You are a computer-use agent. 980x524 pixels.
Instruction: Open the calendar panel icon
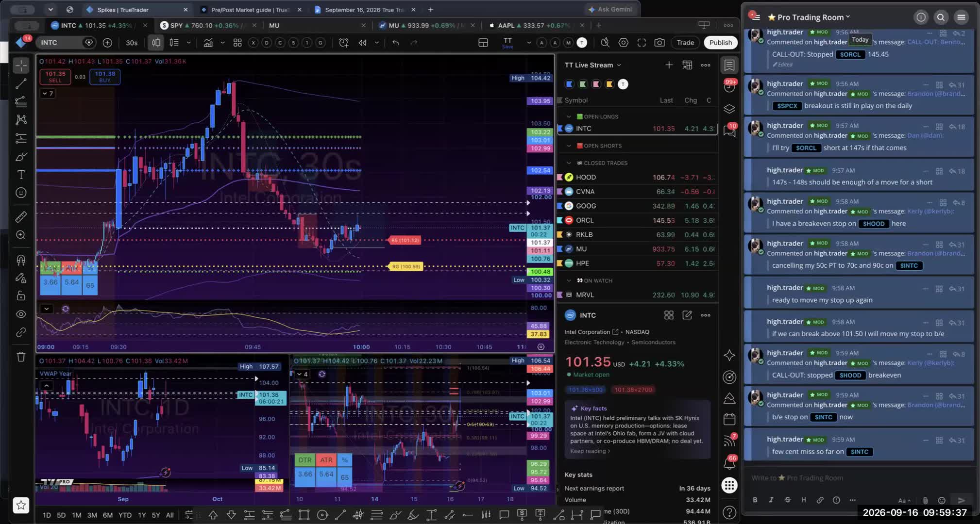click(729, 419)
